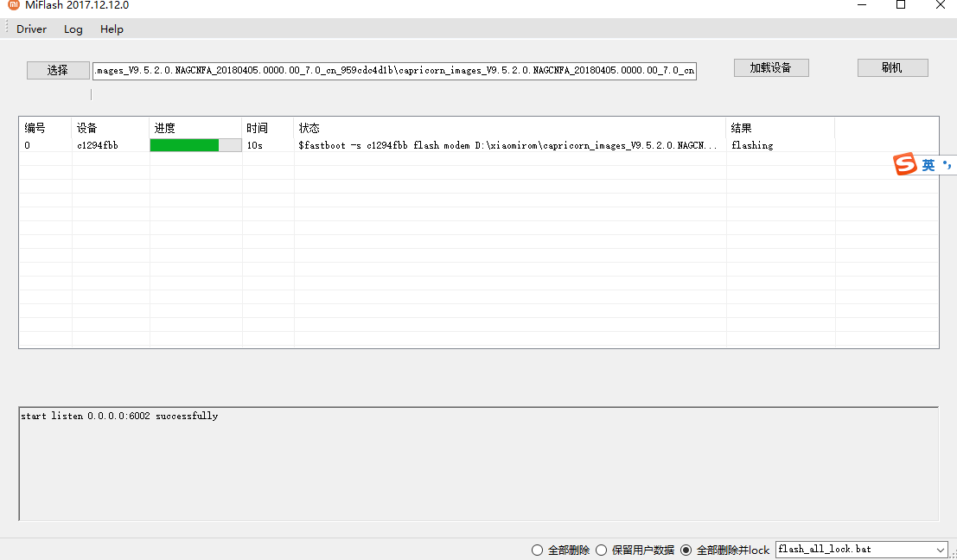Click the 加载设备 button

tap(771, 67)
